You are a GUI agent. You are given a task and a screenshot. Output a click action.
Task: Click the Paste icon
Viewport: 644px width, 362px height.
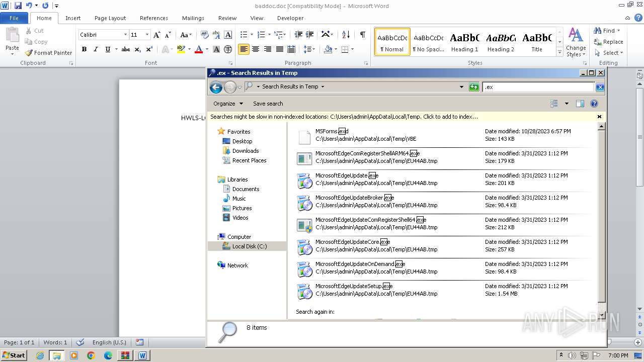tap(12, 35)
